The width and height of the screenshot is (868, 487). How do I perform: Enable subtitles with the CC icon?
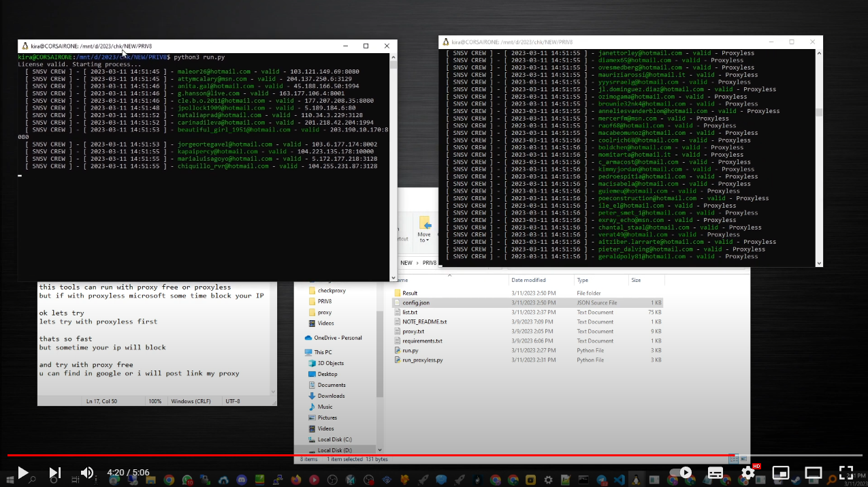point(716,472)
